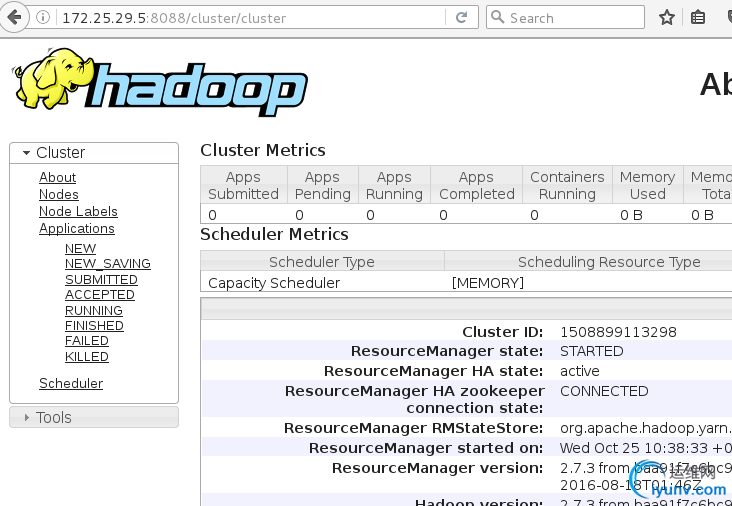Open the Node Labels link

coord(78,211)
